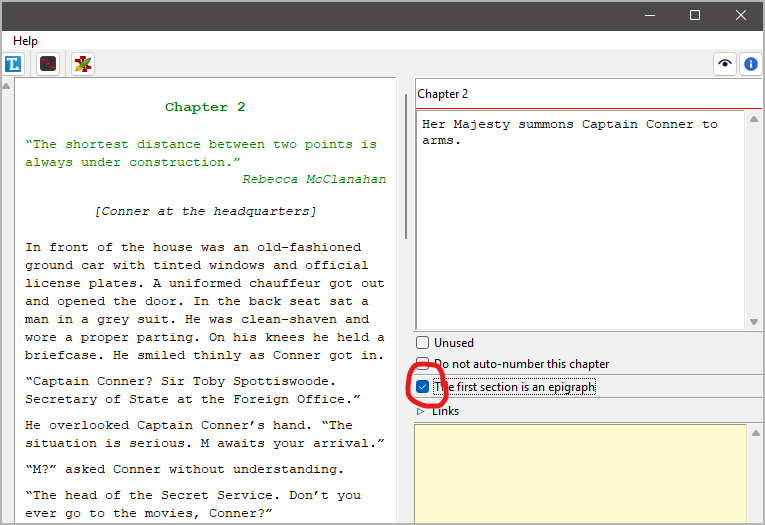Open the Help menu
Screen dimensions: 765x525
point(25,41)
